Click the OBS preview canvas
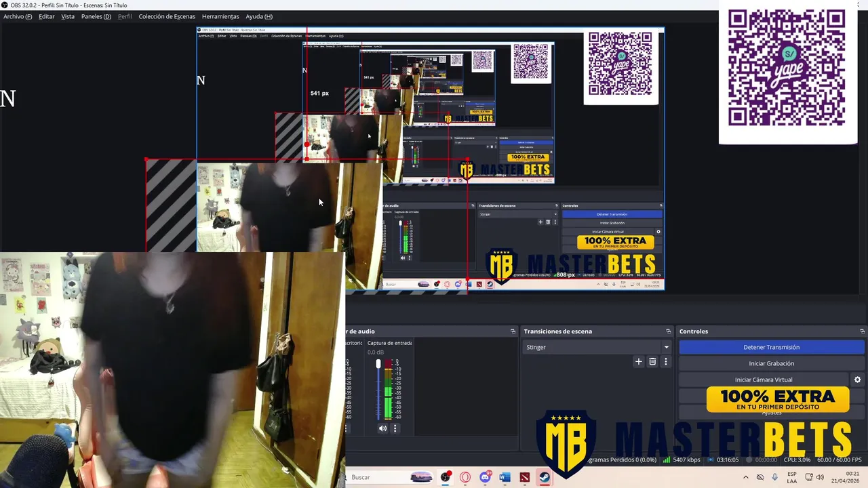868x488 pixels. pyautogui.click(x=431, y=159)
